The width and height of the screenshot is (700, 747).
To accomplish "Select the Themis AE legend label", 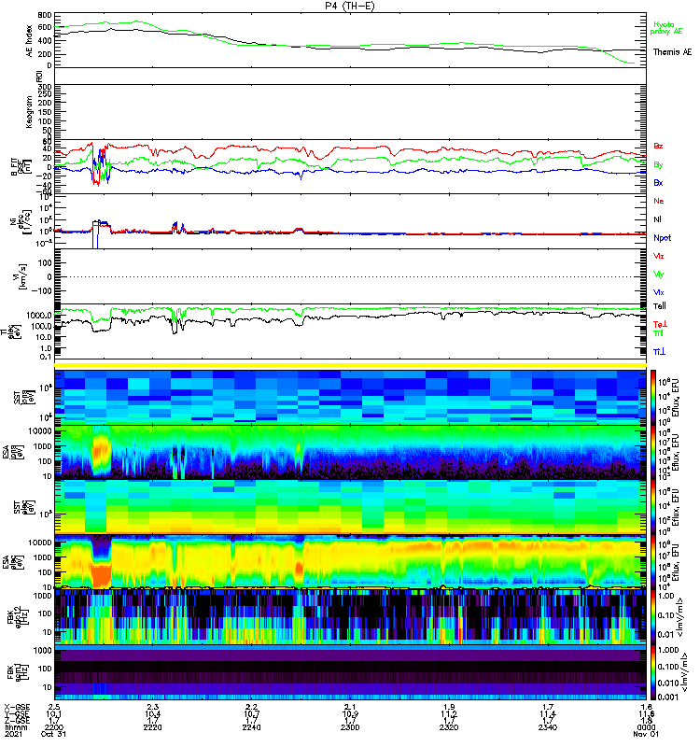I will click(x=672, y=52).
